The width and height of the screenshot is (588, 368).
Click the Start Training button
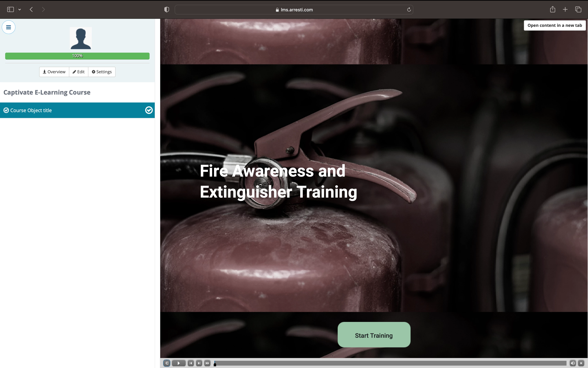pos(374,335)
